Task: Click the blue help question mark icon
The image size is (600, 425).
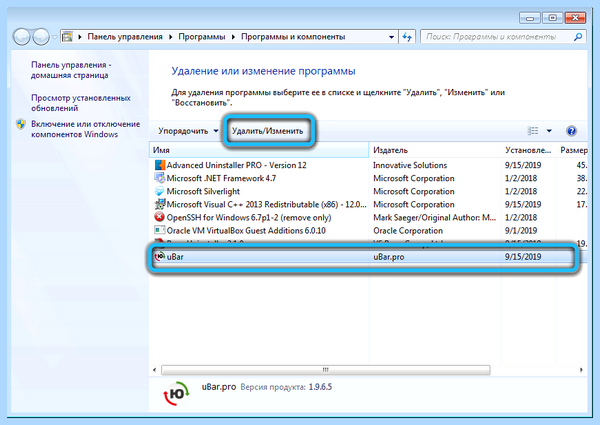Action: pyautogui.click(x=571, y=131)
